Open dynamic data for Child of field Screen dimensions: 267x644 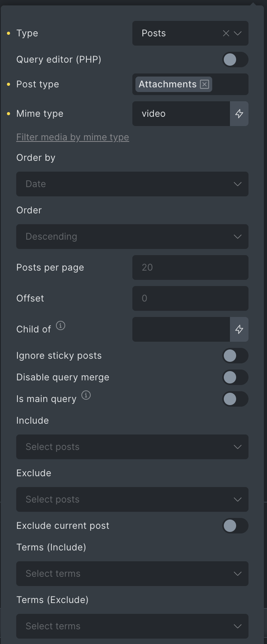tap(239, 329)
